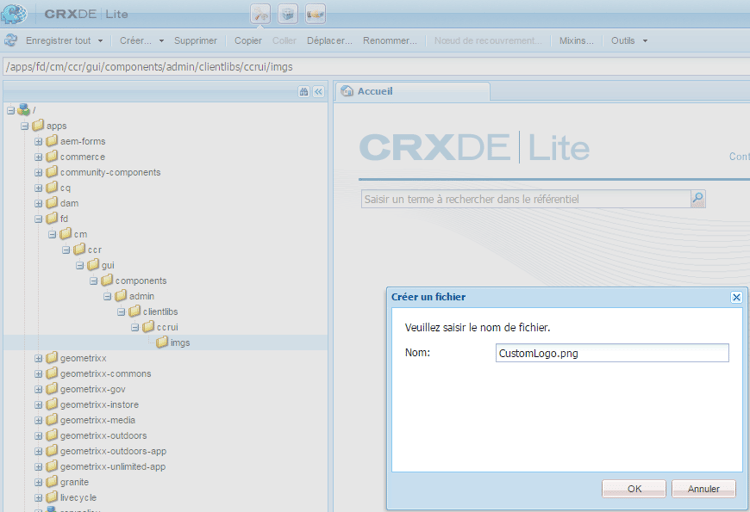Open the Créer... menu

coord(142,41)
